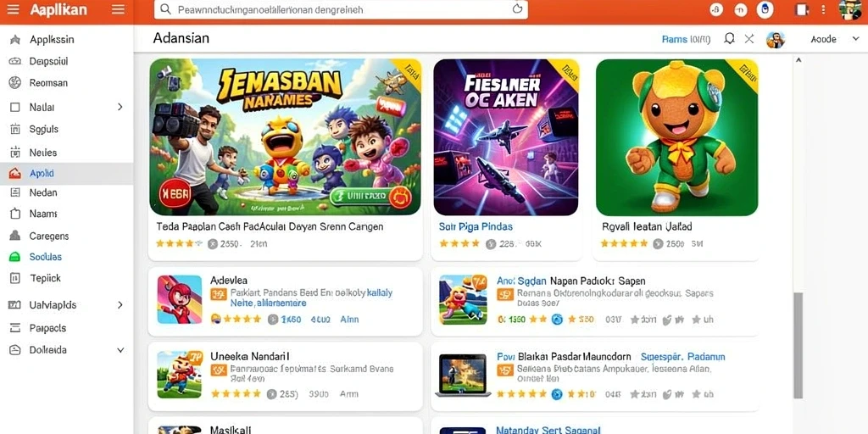Open the Adevlea app icon
The width and height of the screenshot is (868, 434).
180,299
